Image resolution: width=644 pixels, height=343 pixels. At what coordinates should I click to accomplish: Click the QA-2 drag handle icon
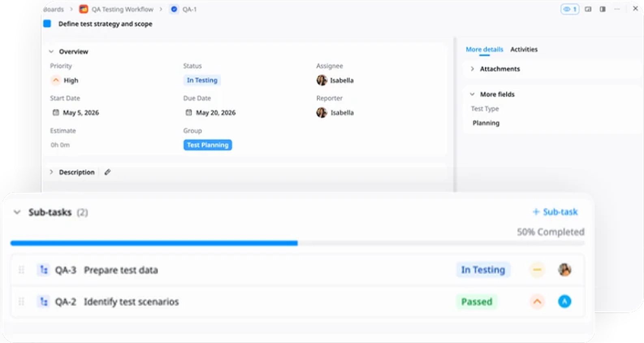click(22, 302)
